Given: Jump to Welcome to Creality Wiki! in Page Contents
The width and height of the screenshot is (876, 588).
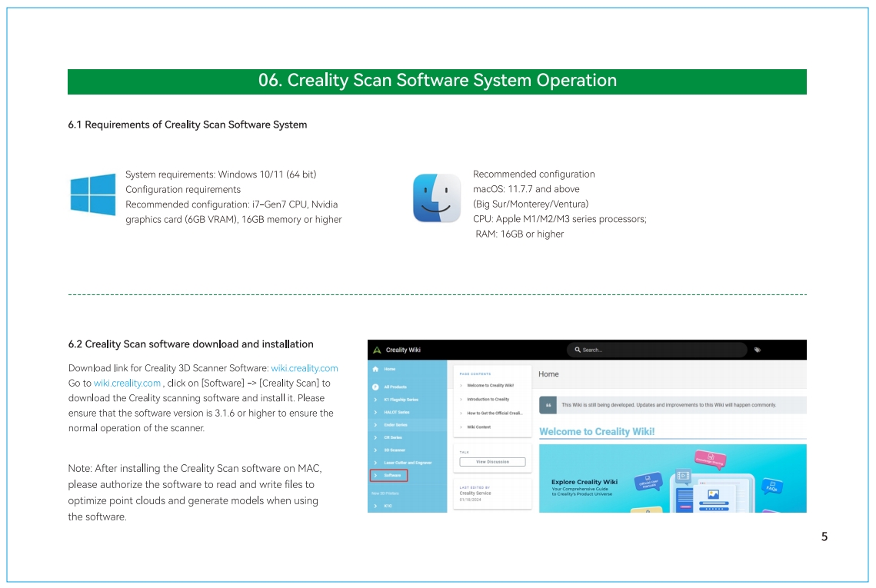Looking at the screenshot, I should click(490, 385).
